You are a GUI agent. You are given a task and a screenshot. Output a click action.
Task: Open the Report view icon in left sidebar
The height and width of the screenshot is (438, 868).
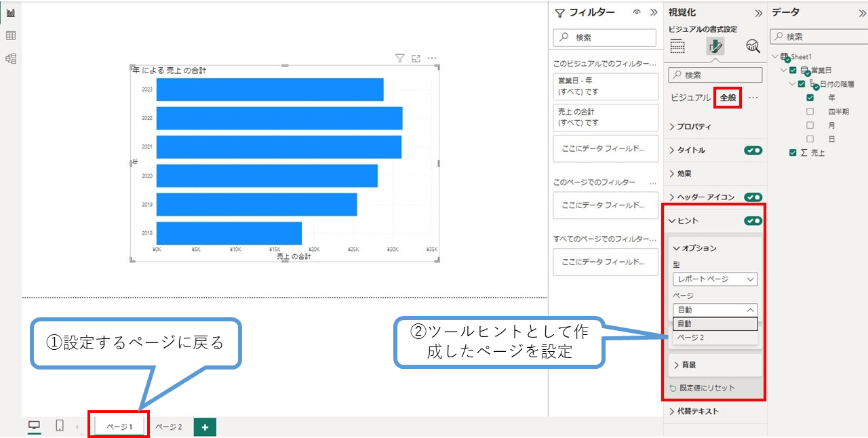11,13
